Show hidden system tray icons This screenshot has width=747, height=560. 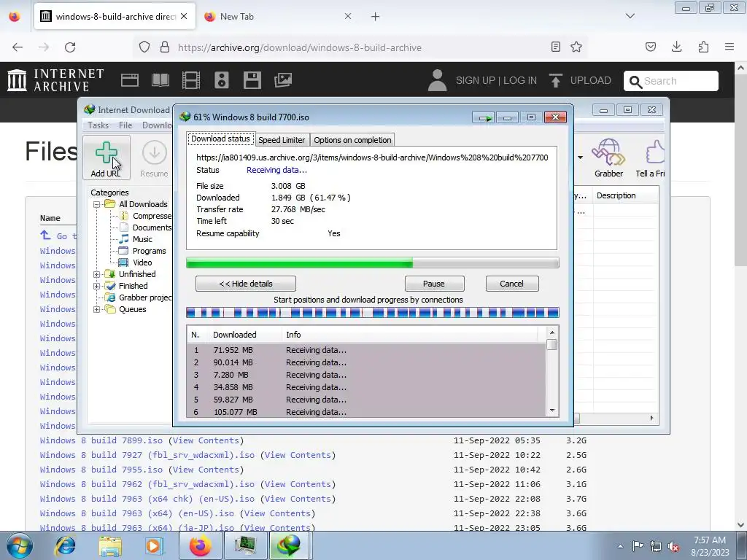pos(620,546)
